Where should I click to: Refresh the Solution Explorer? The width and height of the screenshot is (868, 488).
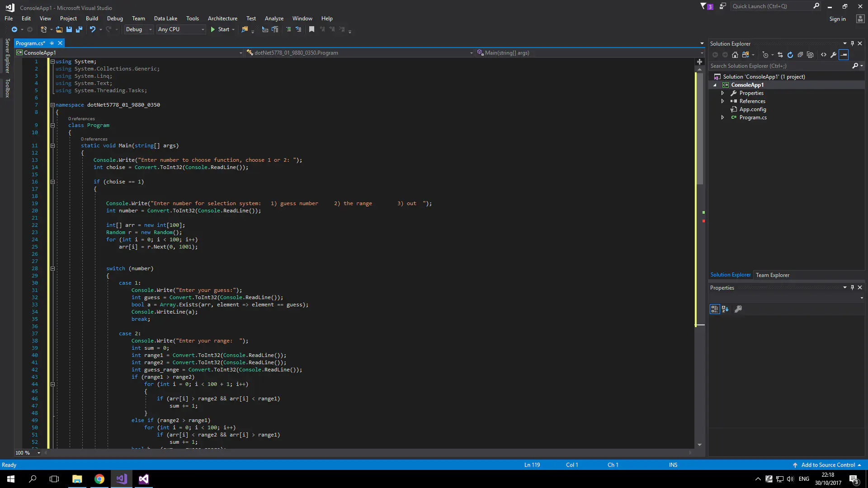(x=790, y=55)
